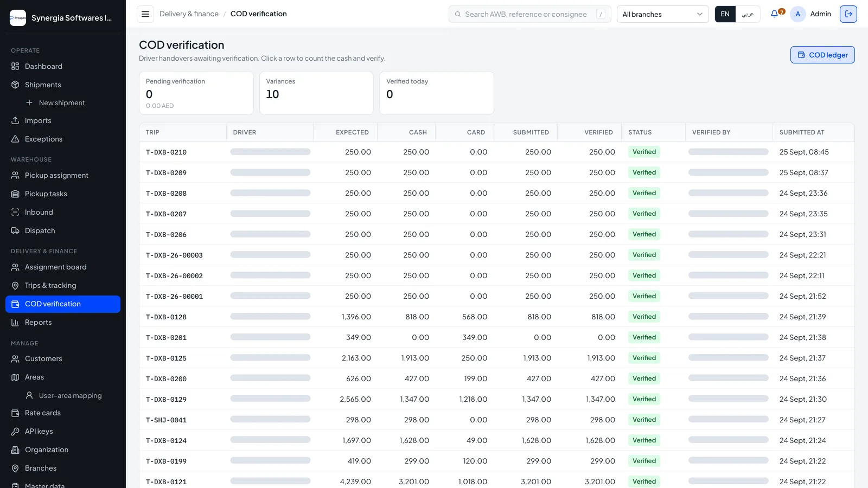
Task: Click card amount 568.00
Action: pos(475,317)
